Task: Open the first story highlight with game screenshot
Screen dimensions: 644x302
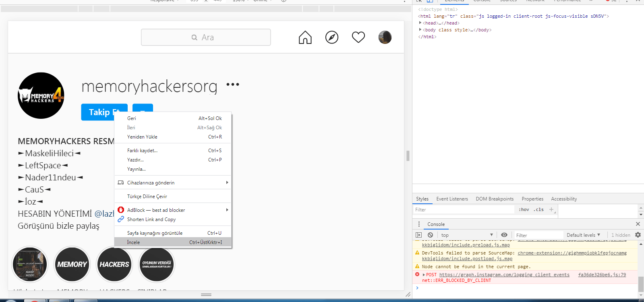Action: tap(30, 265)
